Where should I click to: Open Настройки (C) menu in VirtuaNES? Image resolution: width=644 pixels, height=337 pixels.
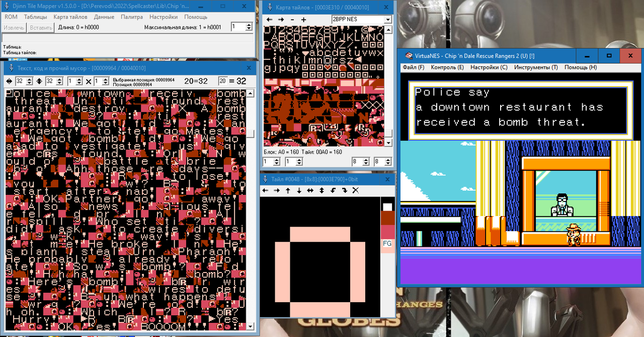489,67
